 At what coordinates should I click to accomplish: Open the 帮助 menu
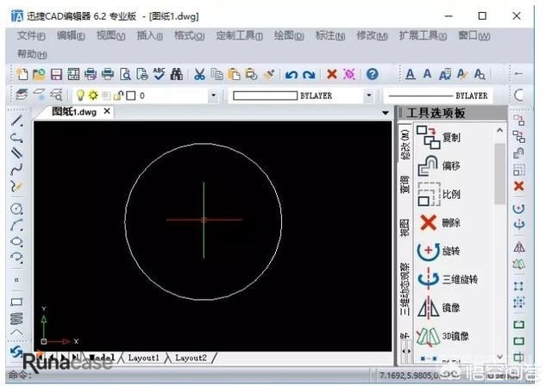(x=32, y=54)
